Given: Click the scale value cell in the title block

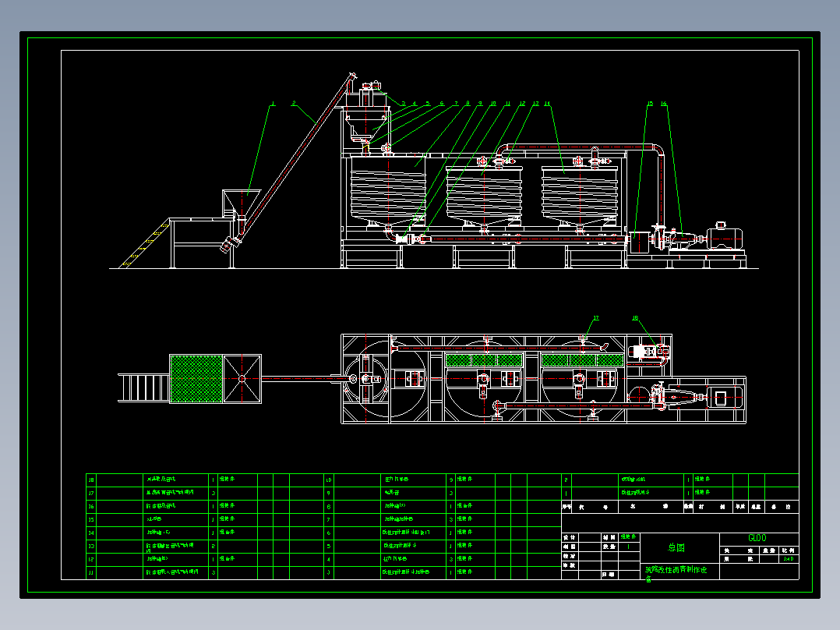Looking at the screenshot, I should pos(788,559).
